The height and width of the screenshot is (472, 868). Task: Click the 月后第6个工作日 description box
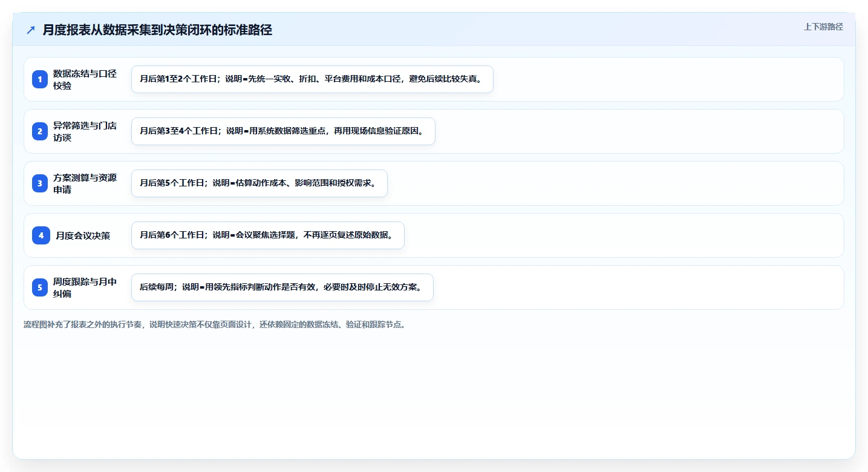pos(267,235)
